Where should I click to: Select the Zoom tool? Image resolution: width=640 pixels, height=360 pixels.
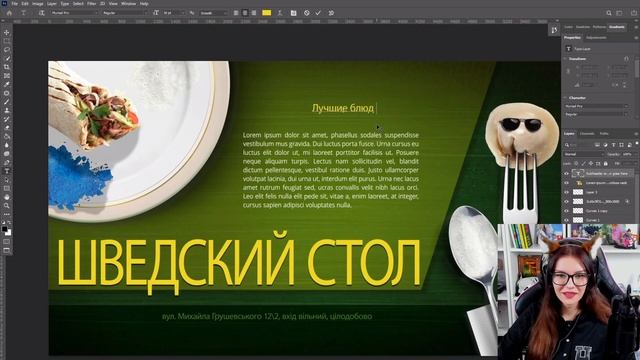click(x=7, y=206)
